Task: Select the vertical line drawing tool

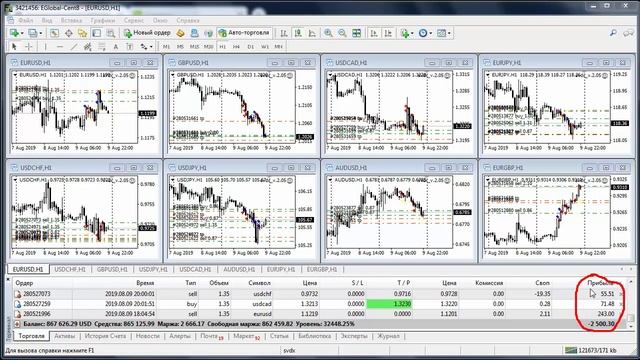Action: (45, 47)
